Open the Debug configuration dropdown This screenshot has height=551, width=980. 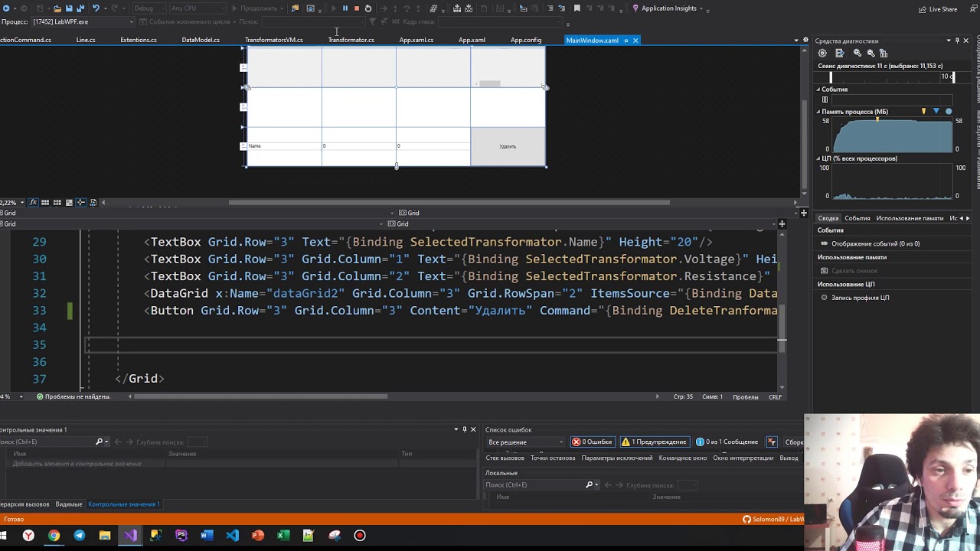click(x=149, y=8)
